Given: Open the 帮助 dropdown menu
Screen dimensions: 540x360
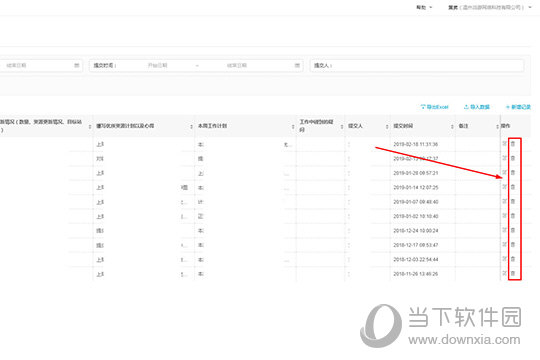Looking at the screenshot, I should pos(424,7).
